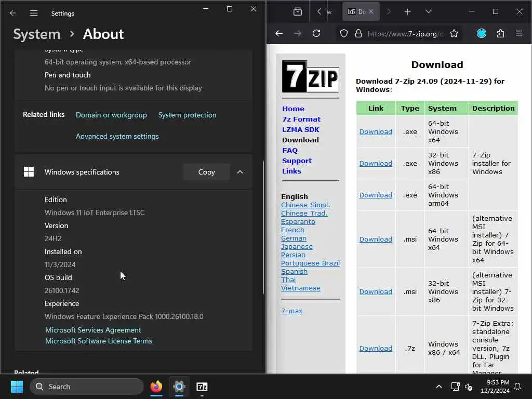Open Microsoft Software License Terms

pos(99,341)
